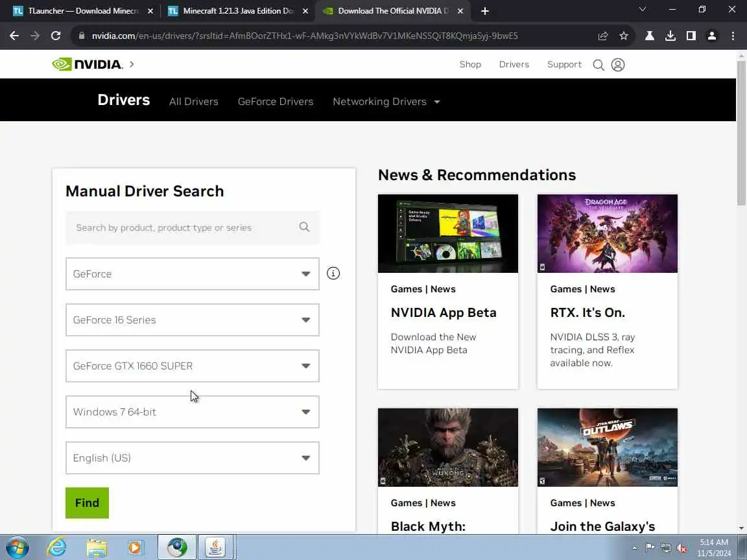Open the GeForce GTX 1660 SUPER dropdown
This screenshot has height=560, width=747.
(x=193, y=366)
